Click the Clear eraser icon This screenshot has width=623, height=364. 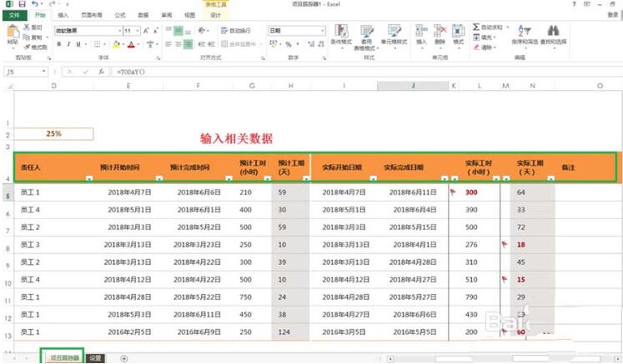point(476,47)
